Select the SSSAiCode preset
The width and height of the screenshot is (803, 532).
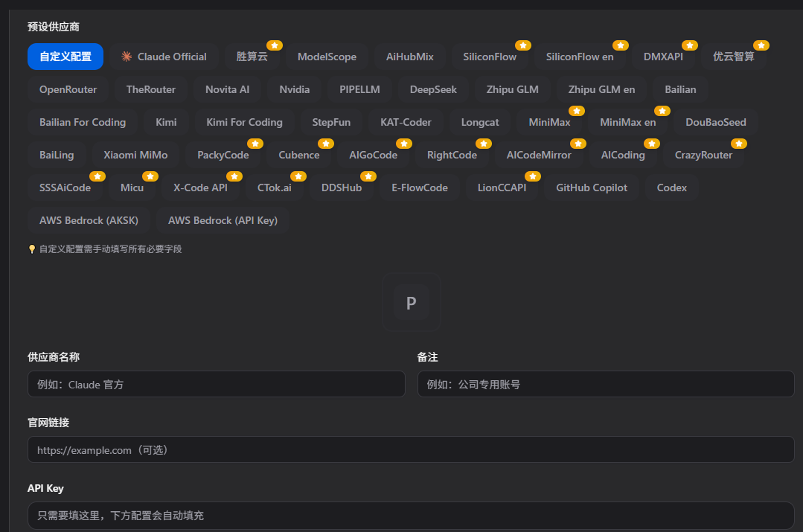coord(65,188)
